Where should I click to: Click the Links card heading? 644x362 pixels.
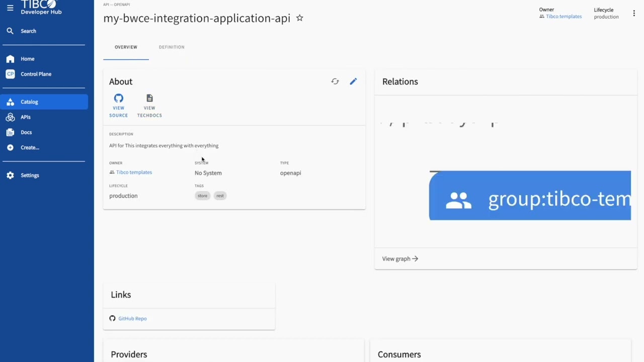coord(121,295)
